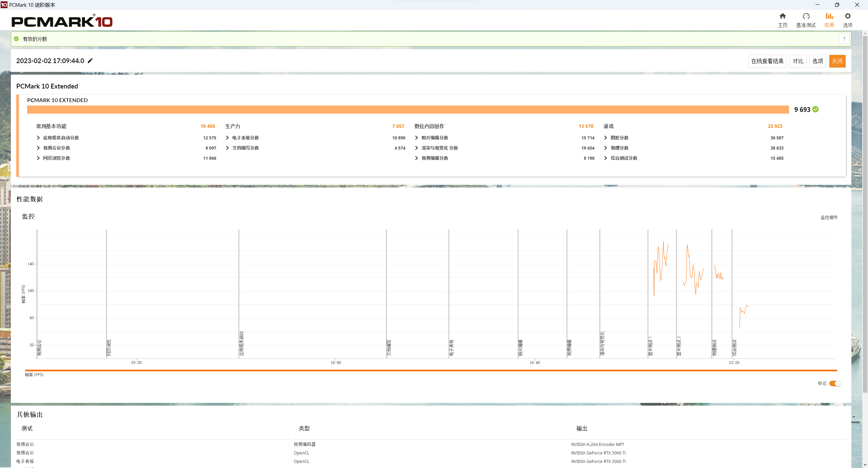This screenshot has width=868, height=468.
Task: Toggle the 标记 markers switch off
Action: [x=834, y=384]
